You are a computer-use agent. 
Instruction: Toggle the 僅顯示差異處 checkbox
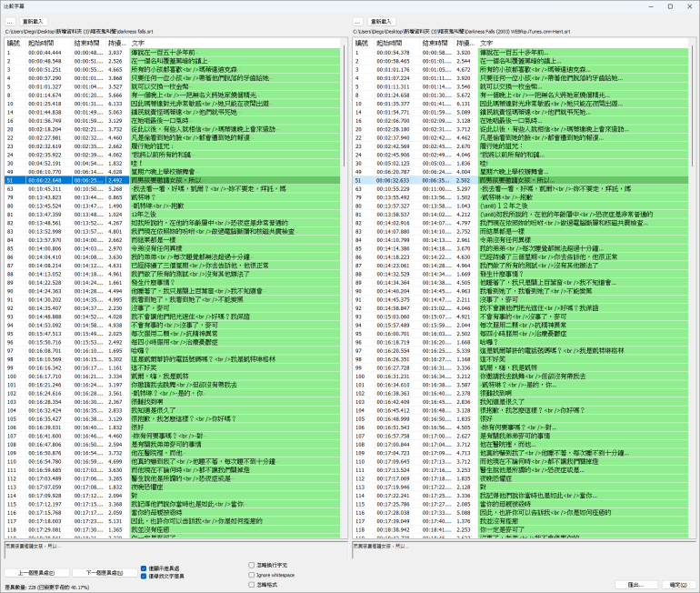pyautogui.click(x=144, y=568)
